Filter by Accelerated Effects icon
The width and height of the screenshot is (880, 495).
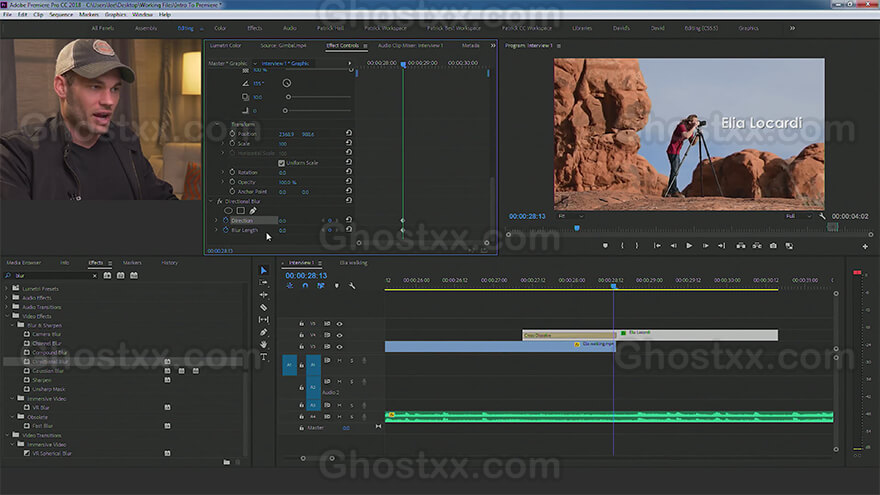[107, 276]
